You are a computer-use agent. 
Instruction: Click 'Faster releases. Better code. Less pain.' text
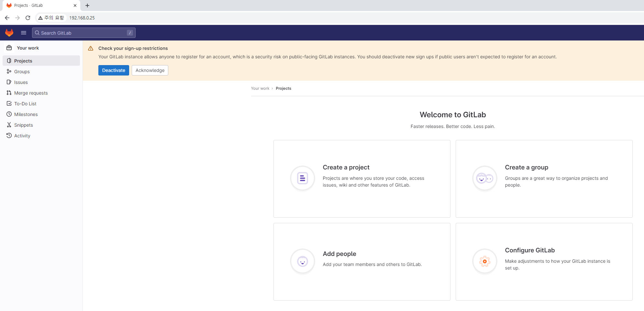click(453, 126)
